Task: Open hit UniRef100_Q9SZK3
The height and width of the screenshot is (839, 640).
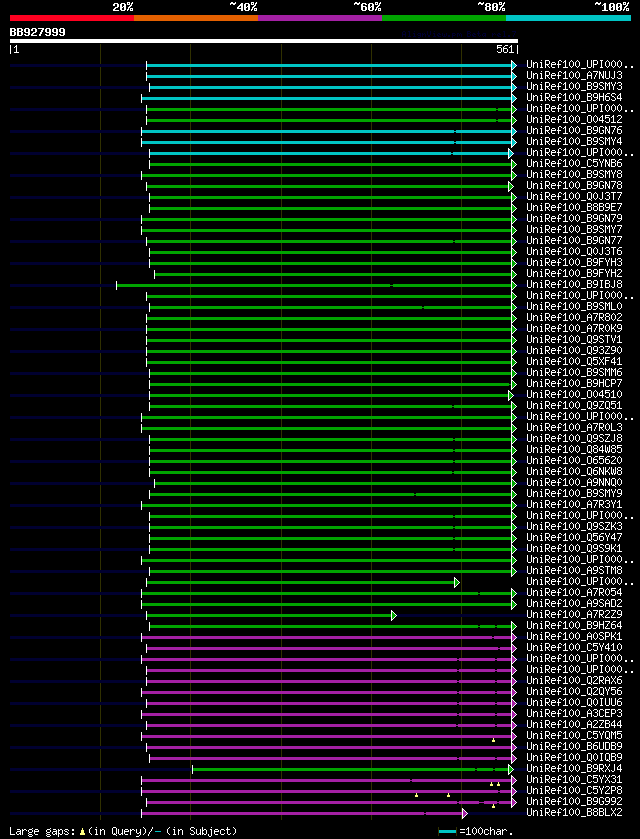Action: [574, 527]
